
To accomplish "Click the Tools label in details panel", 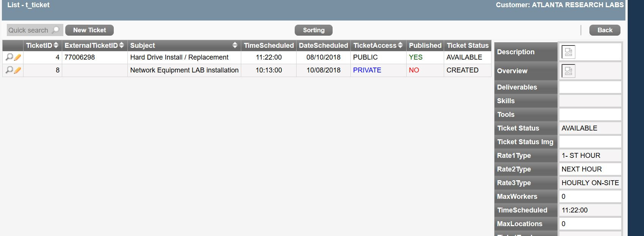I will pyautogui.click(x=506, y=115).
